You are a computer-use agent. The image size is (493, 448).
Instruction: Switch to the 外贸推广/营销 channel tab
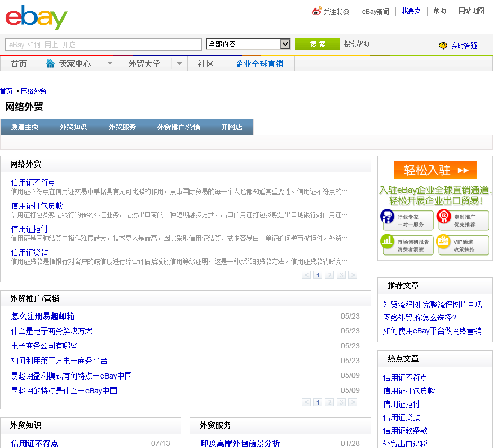pyautogui.click(x=179, y=127)
